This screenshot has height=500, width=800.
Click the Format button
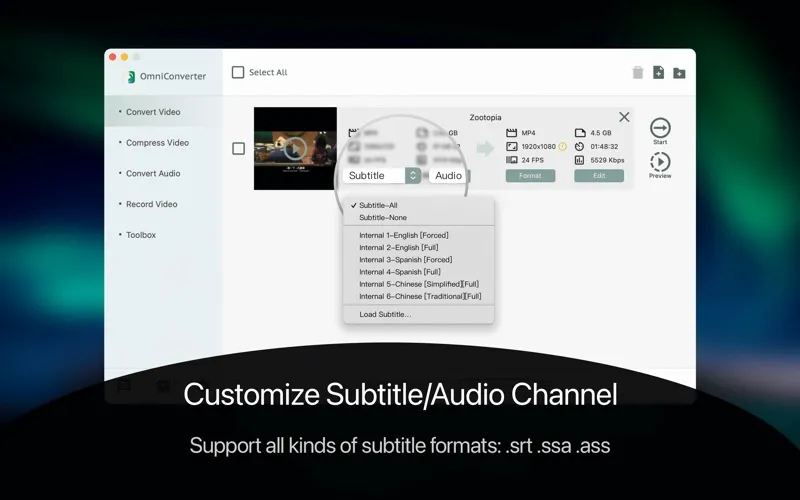[530, 176]
